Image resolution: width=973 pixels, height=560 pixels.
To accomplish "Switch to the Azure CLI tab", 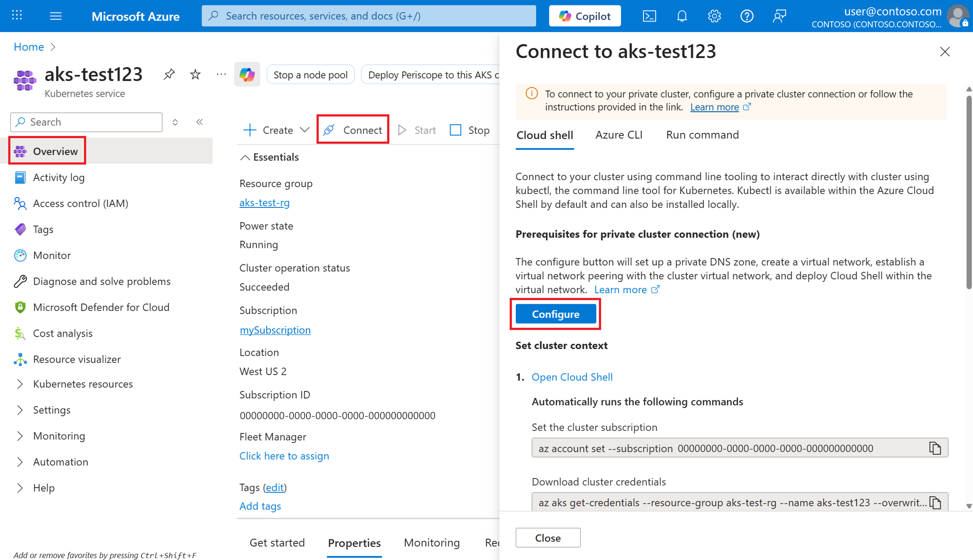I will coord(618,135).
